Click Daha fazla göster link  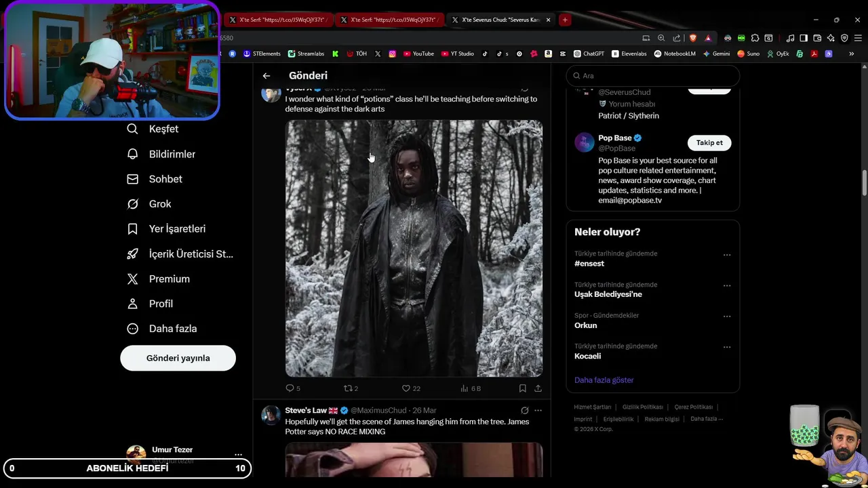604,380
